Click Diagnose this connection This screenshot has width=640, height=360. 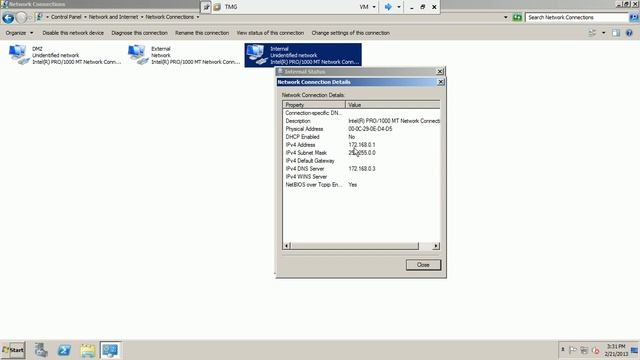tap(139, 33)
